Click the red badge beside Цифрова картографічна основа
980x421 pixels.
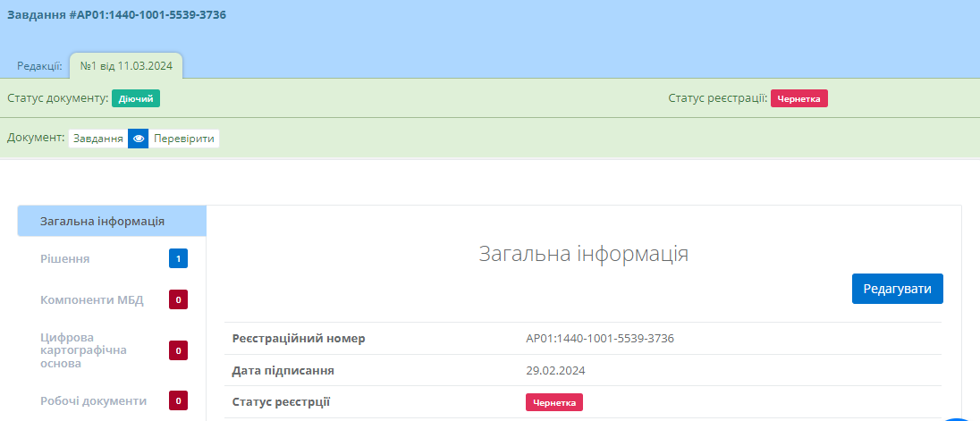pos(178,350)
